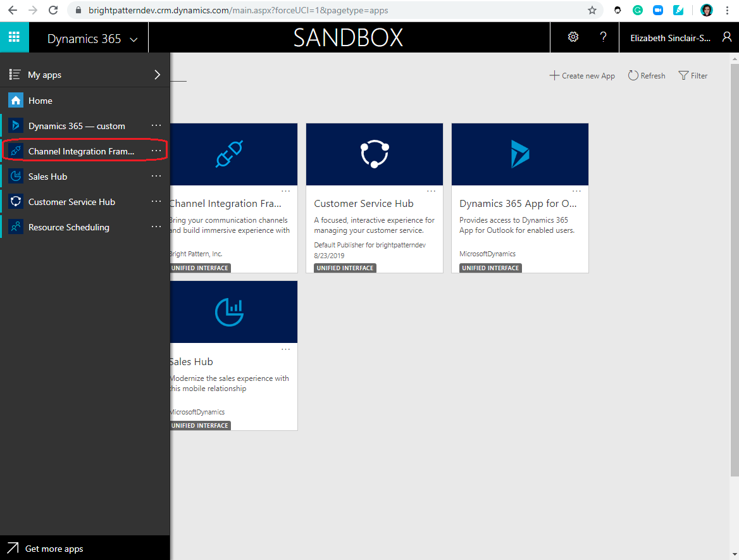Image resolution: width=739 pixels, height=560 pixels.
Task: Click Customer Service Hub icon in sidebar
Action: [16, 202]
